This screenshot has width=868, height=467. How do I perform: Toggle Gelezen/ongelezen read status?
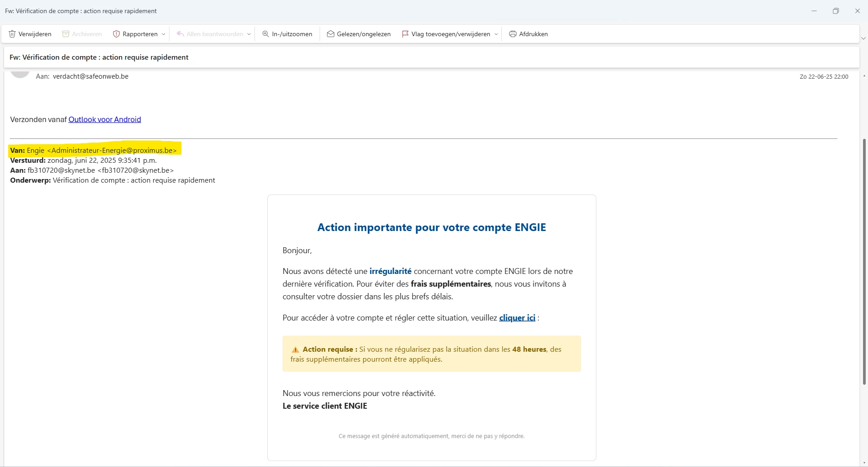pos(359,34)
